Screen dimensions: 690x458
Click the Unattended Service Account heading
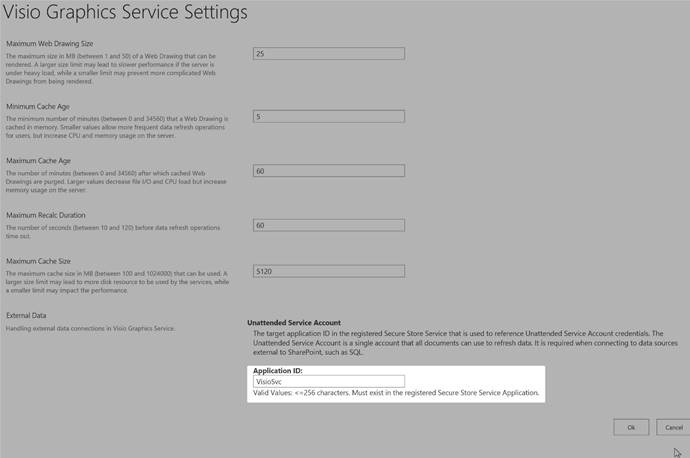click(294, 322)
